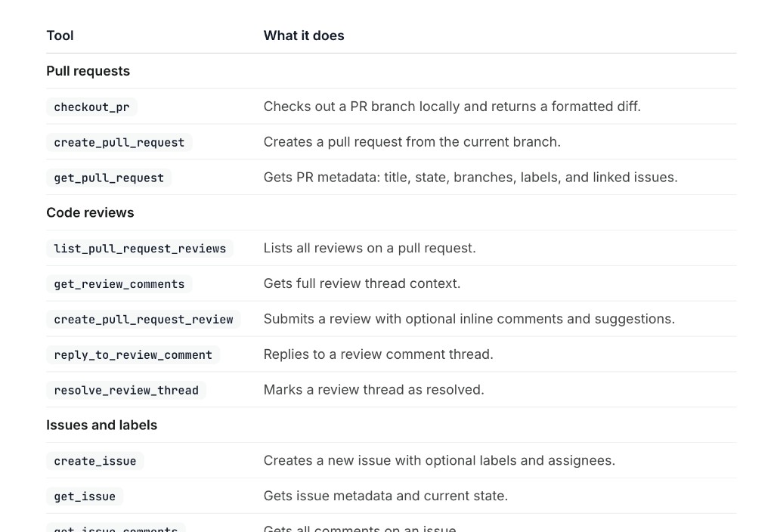Click the 'Lists all reviews' description text
The height and width of the screenshot is (532, 774).
tap(370, 248)
